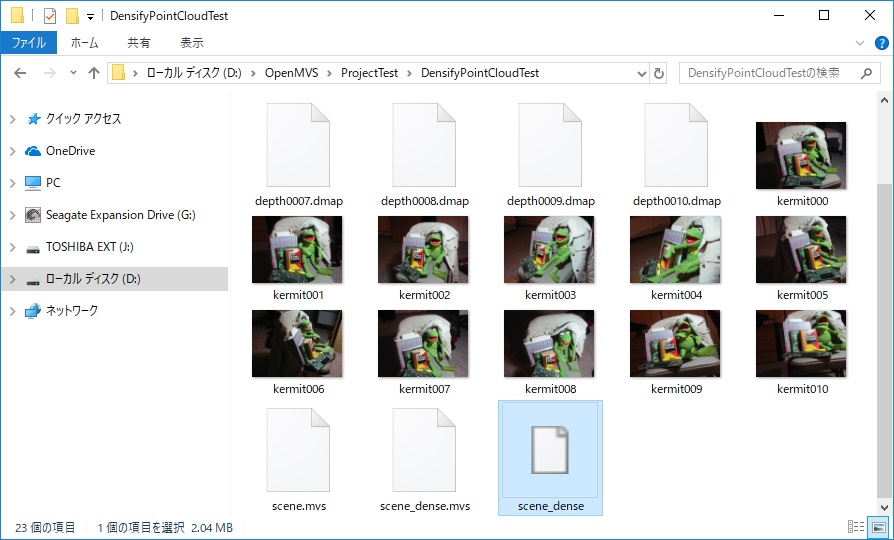
Task: Open the ファイル menu tab
Action: (x=29, y=43)
